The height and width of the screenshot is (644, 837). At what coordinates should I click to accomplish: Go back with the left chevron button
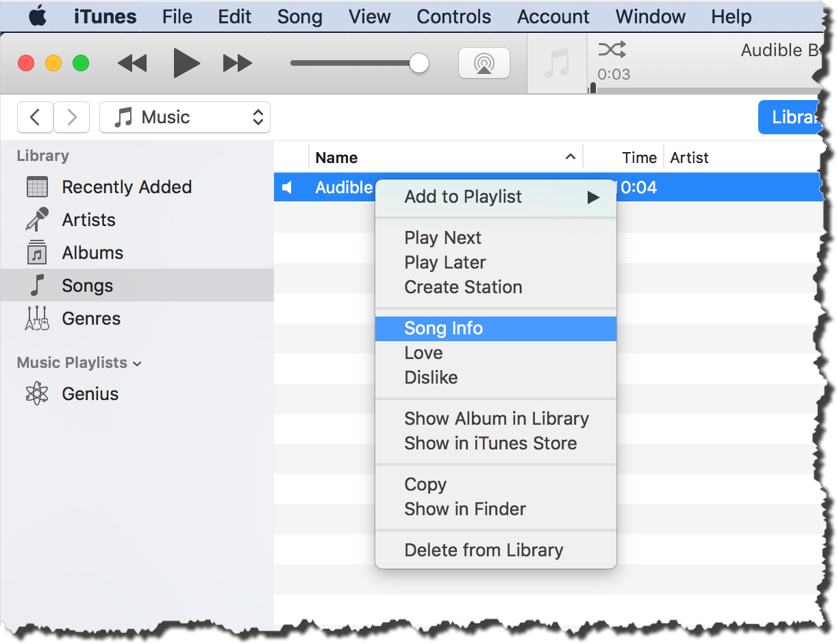[35, 117]
